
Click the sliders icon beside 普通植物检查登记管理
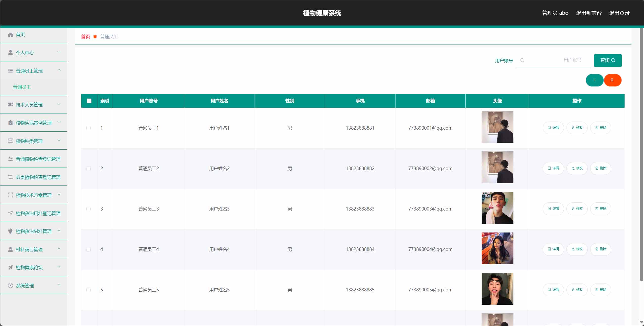click(10, 159)
